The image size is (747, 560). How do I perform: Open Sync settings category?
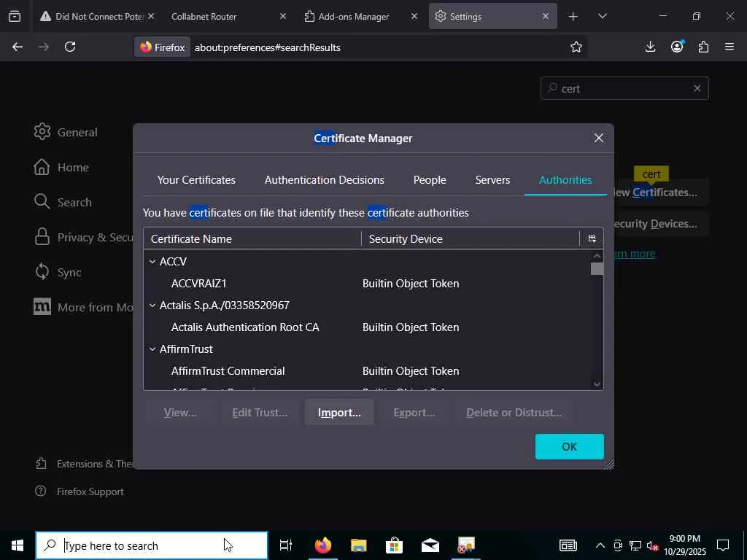coord(58,272)
